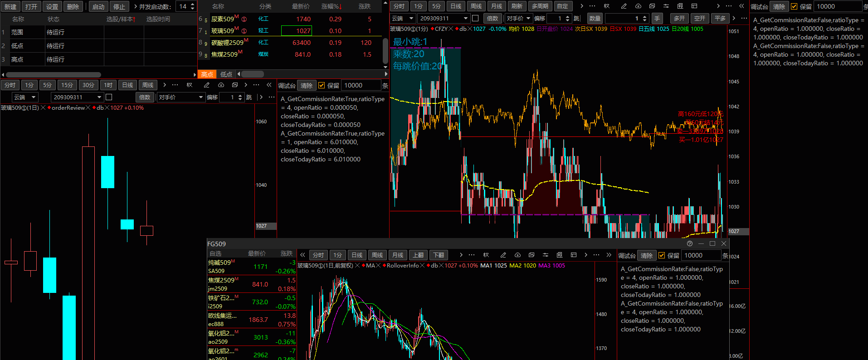868x360 pixels.
Task: Click the picture export icon in the FG509 window toolbar
Action: 532,255
